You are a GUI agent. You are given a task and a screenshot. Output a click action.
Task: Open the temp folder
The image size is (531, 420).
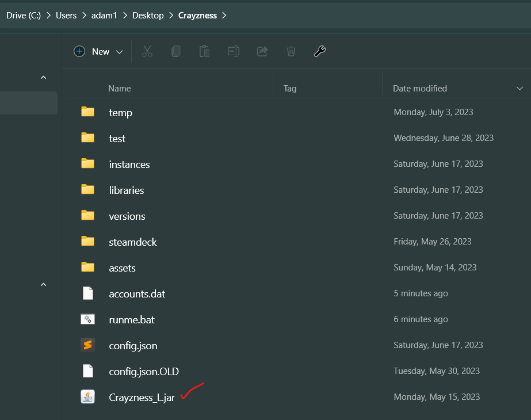tap(121, 112)
